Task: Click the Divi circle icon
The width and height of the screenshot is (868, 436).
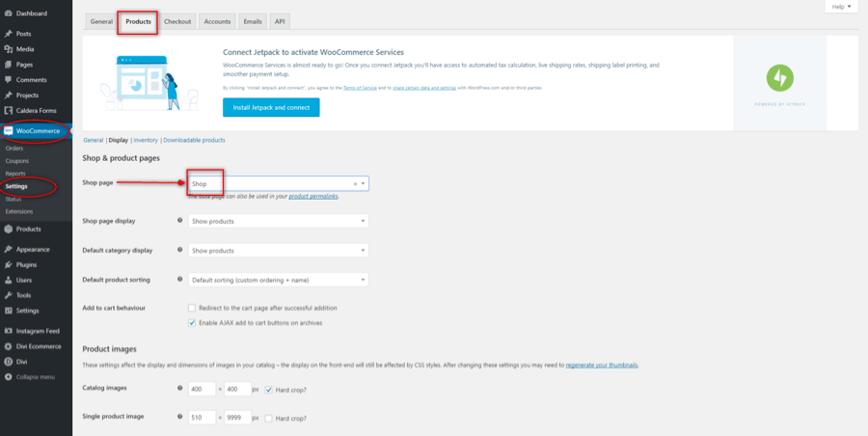Action: [x=9, y=362]
